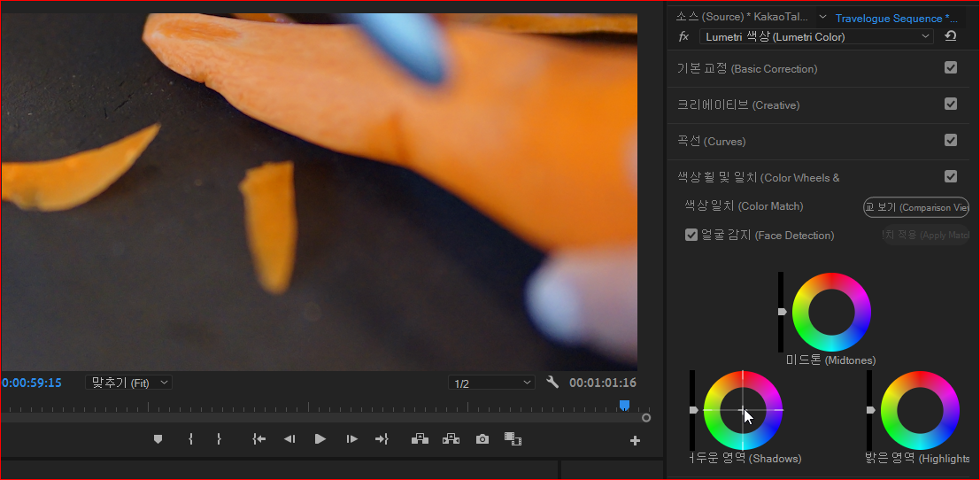Click the Midtones color wheel
980x480 pixels.
[x=831, y=311]
